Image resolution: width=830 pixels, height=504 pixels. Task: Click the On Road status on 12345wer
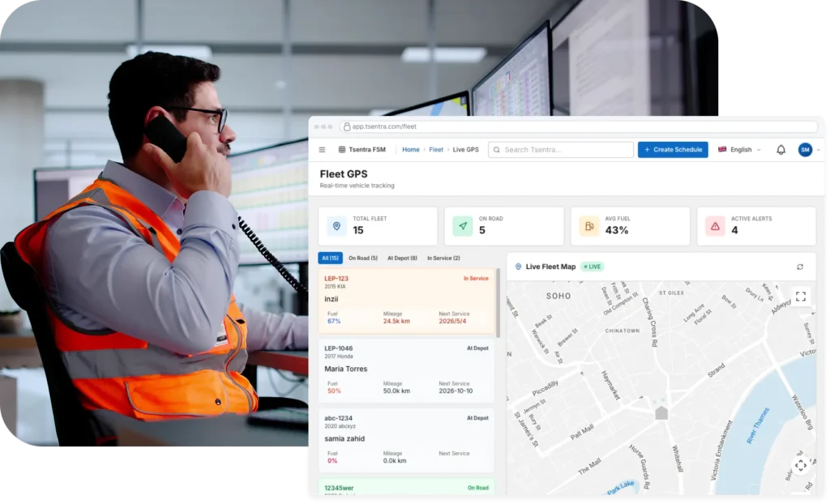tap(478, 488)
